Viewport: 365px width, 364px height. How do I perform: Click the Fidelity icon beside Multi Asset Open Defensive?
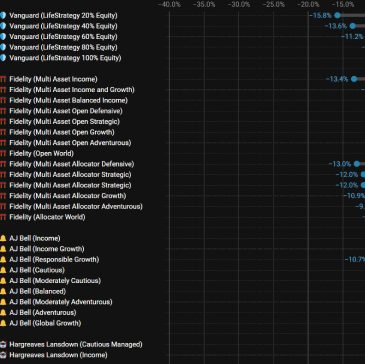click(x=3, y=111)
